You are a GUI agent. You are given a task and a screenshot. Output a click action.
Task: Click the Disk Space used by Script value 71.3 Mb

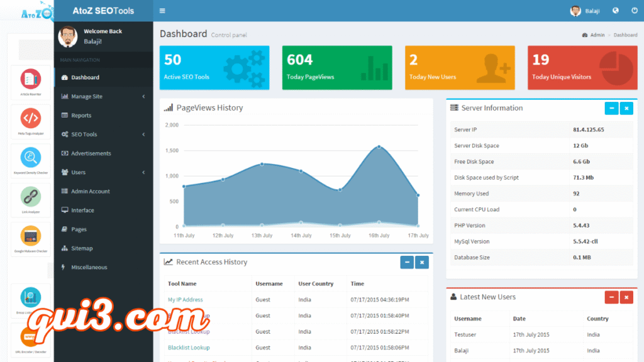coord(583,178)
